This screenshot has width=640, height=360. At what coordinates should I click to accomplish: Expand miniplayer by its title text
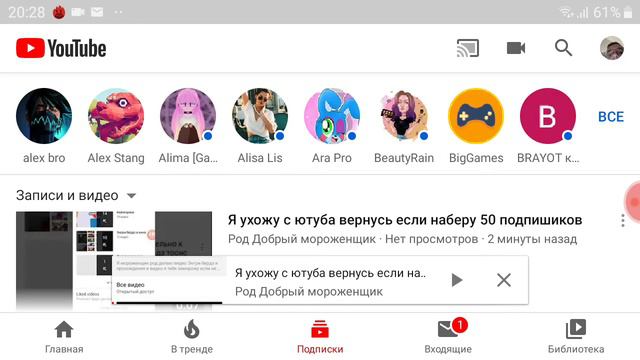pyautogui.click(x=330, y=273)
